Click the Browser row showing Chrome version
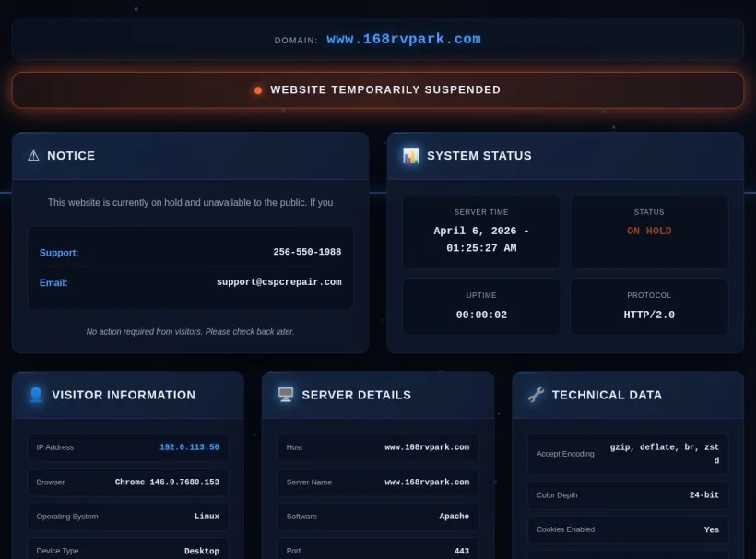 click(x=128, y=482)
